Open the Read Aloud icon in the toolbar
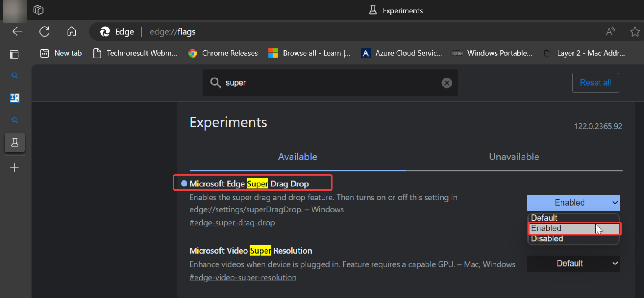The width and height of the screenshot is (644, 298). click(x=610, y=31)
